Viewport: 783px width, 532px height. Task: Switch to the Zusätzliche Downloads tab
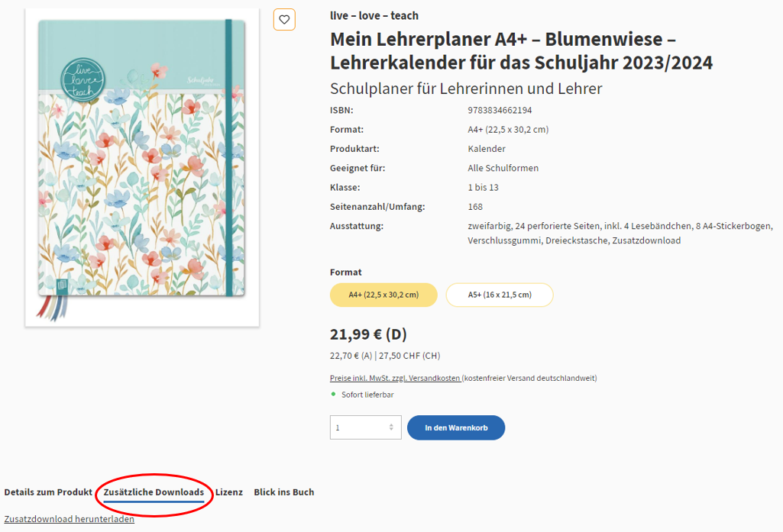click(154, 492)
